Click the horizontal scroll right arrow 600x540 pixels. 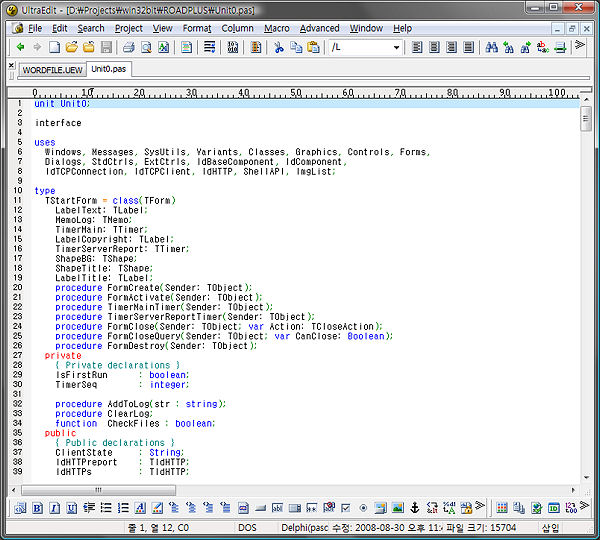tap(573, 490)
